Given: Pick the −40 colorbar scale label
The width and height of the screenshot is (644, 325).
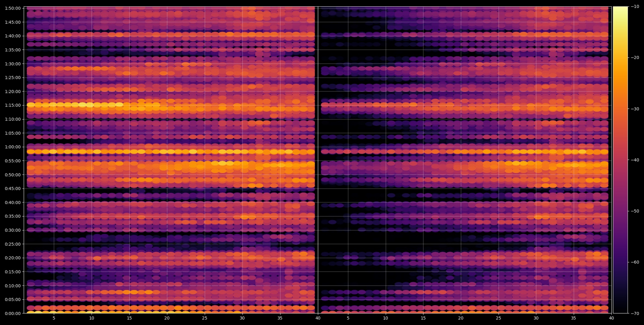Looking at the screenshot, I should tap(635, 160).
